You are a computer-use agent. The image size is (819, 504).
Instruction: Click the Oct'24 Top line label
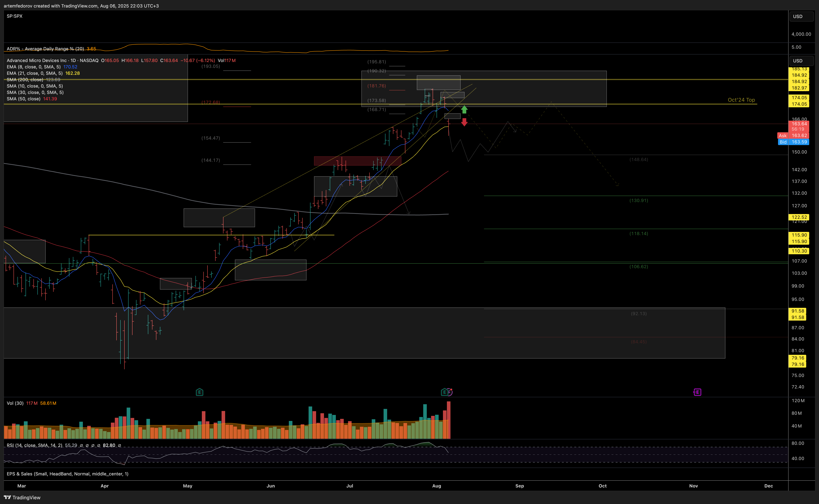coord(741,100)
